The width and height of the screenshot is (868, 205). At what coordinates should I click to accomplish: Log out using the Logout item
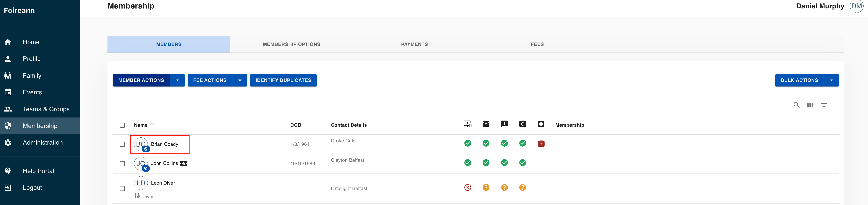point(40,187)
